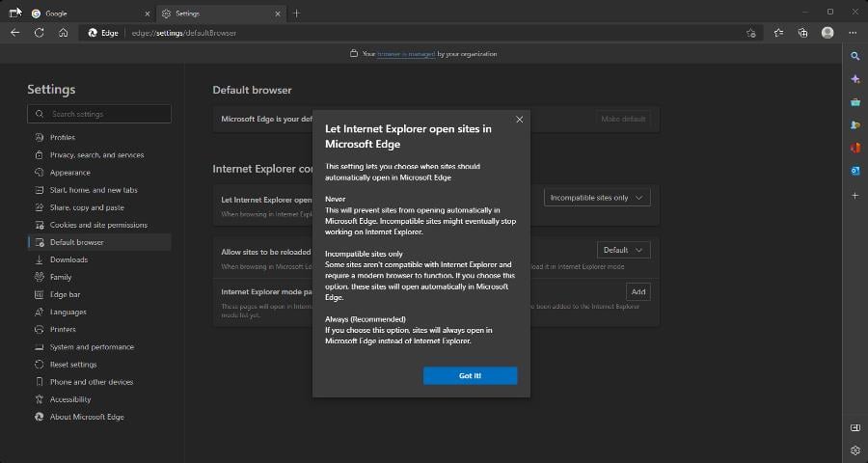
Task: Close the Internet Explorer dialog X
Action: tap(519, 119)
